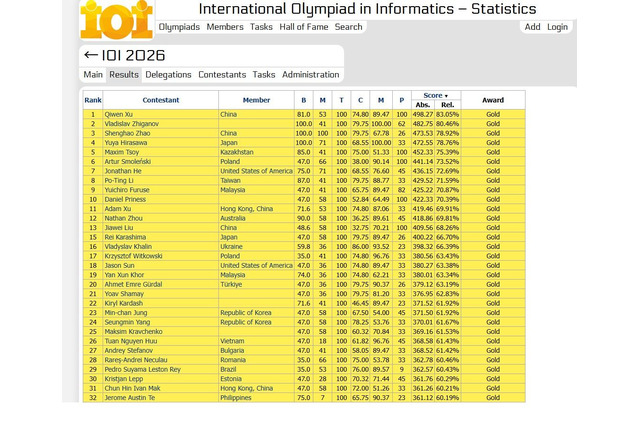Click absolute score 498.27

click(x=423, y=114)
